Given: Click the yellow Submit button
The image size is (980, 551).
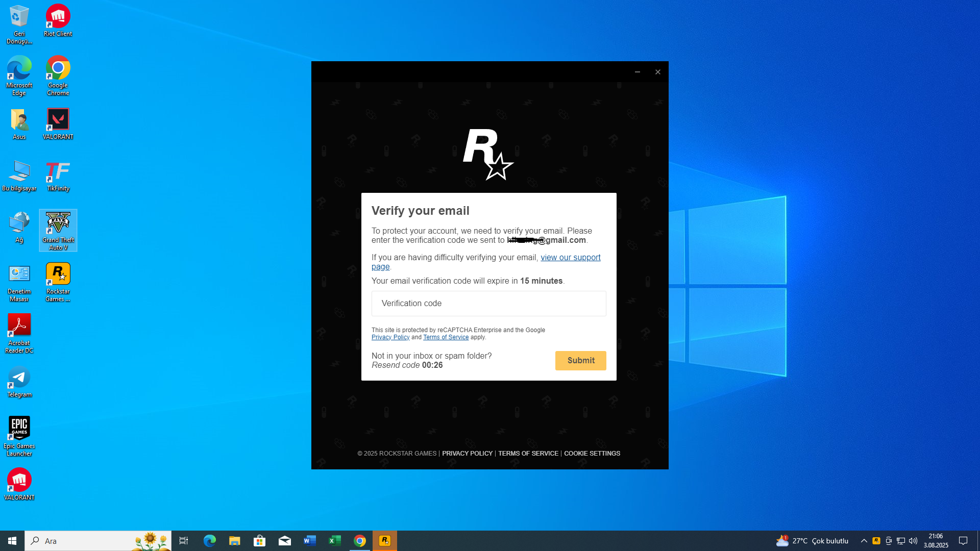Looking at the screenshot, I should (581, 361).
